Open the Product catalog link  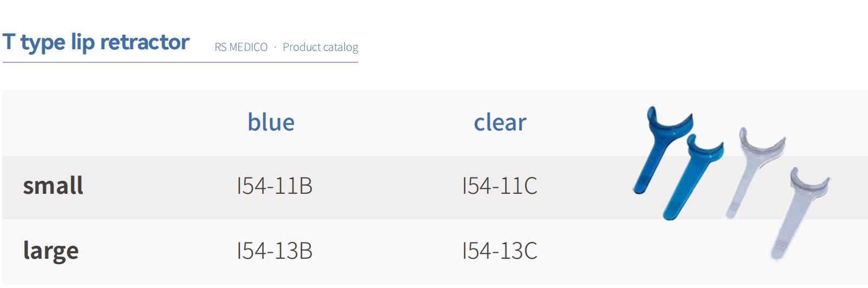321,47
